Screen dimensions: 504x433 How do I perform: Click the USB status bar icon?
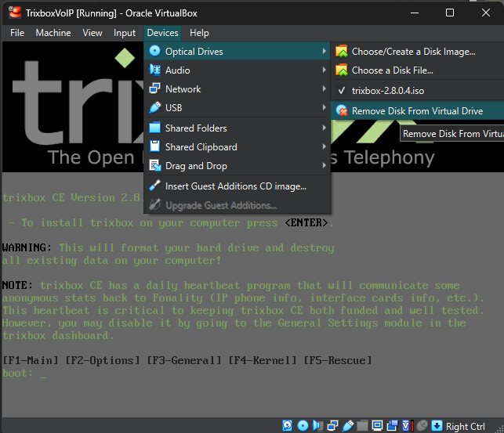click(348, 426)
